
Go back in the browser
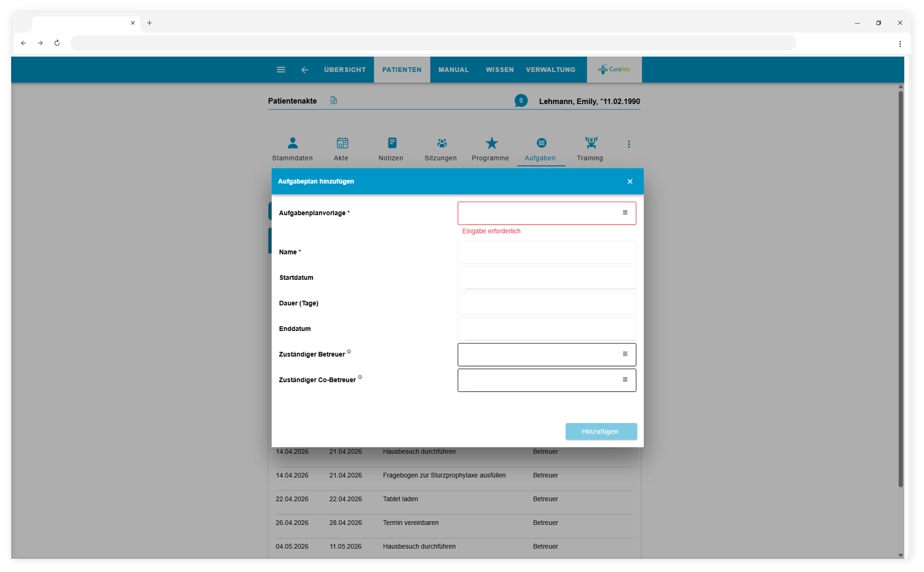click(x=23, y=43)
